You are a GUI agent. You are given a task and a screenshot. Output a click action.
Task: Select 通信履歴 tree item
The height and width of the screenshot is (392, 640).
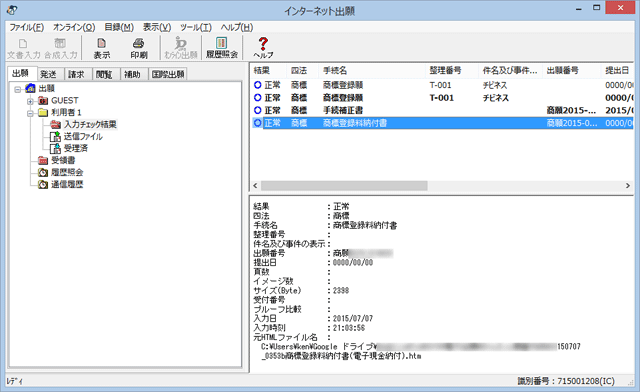pyautogui.click(x=67, y=185)
